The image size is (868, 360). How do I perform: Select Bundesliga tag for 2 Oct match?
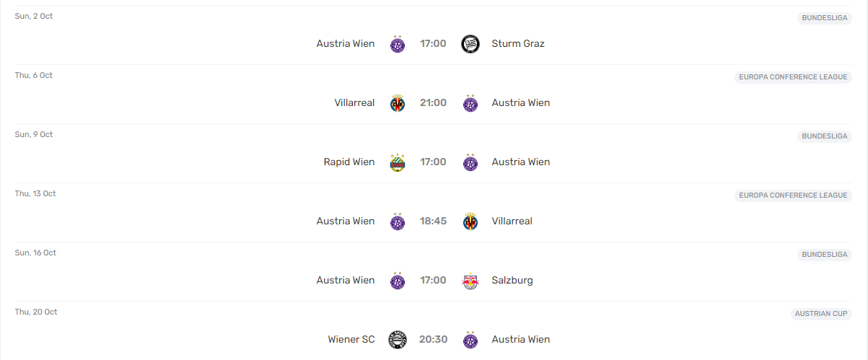[825, 18]
